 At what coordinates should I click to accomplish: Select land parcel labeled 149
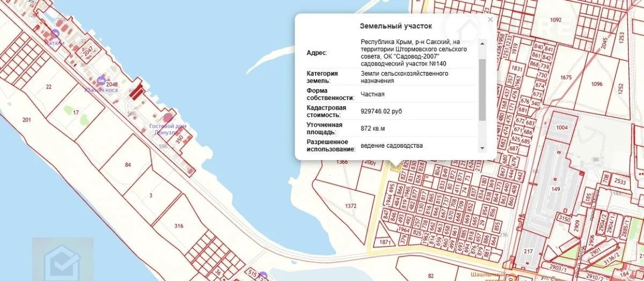pyautogui.click(x=555, y=189)
